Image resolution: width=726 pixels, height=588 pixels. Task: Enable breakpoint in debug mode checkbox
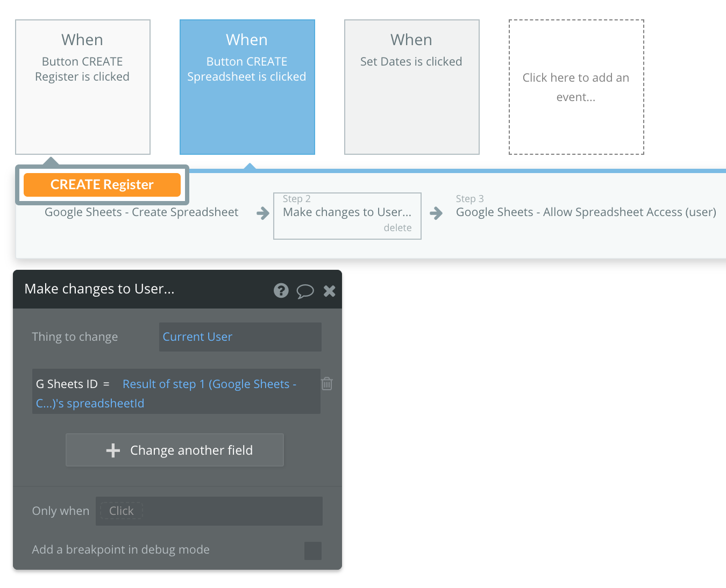pyautogui.click(x=313, y=551)
